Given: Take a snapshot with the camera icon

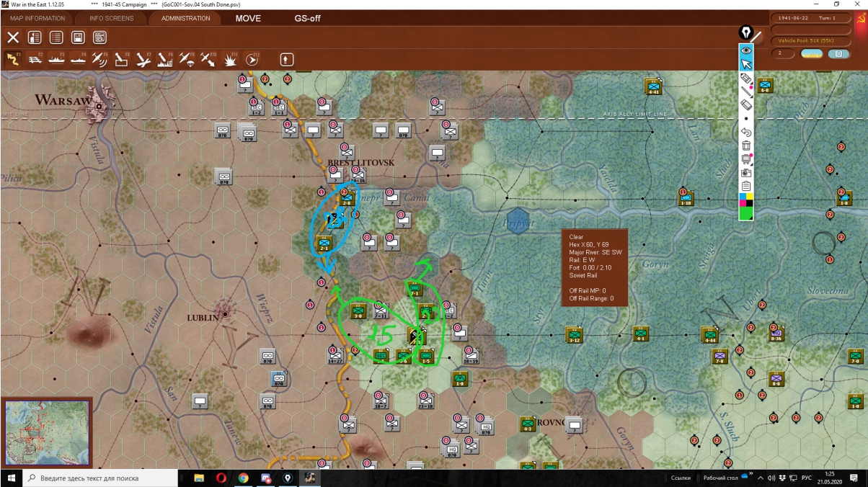Looking at the screenshot, I should 746,173.
